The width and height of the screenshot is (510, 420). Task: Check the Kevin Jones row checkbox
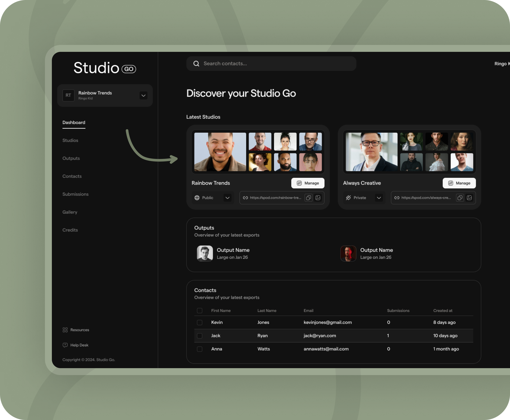click(200, 322)
